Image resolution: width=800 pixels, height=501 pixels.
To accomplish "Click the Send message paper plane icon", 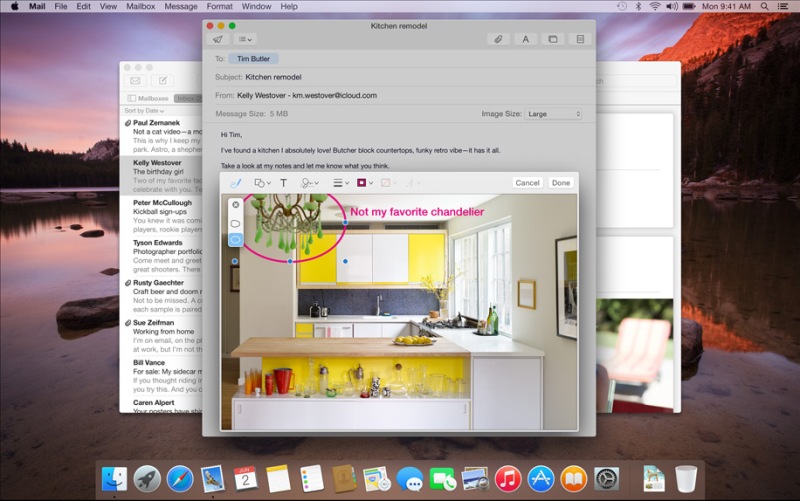I will (217, 39).
